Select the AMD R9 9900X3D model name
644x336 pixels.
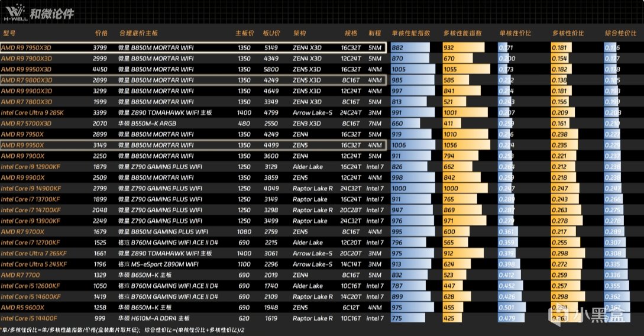[x=26, y=91]
